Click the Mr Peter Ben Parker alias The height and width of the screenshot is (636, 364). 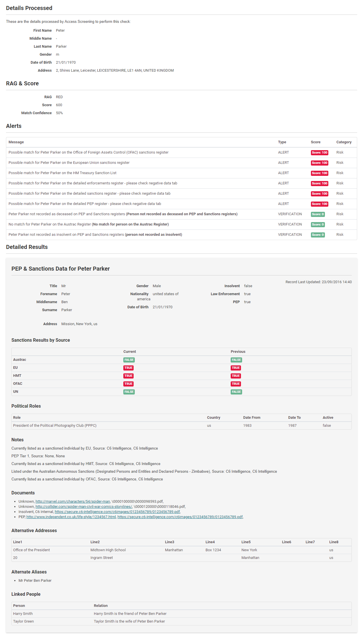[35, 580]
